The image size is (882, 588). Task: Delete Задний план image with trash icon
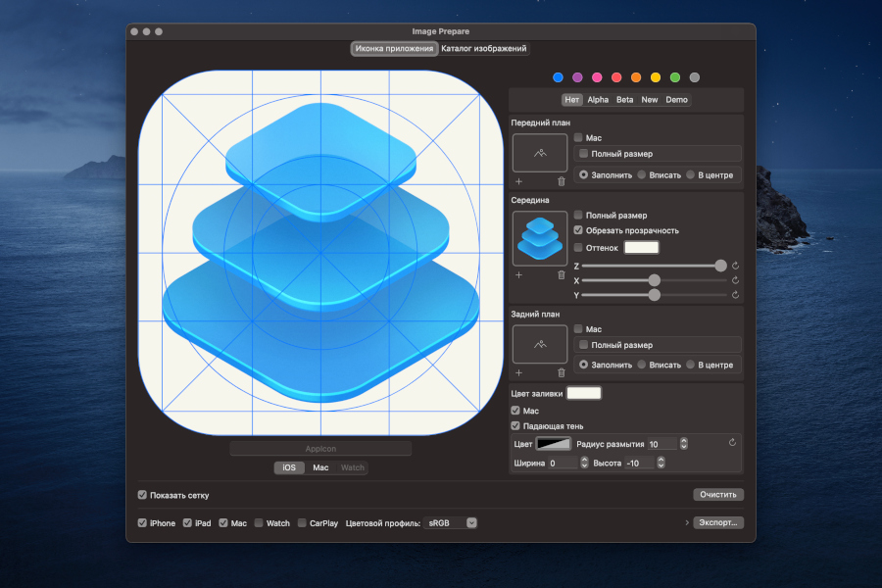click(561, 372)
